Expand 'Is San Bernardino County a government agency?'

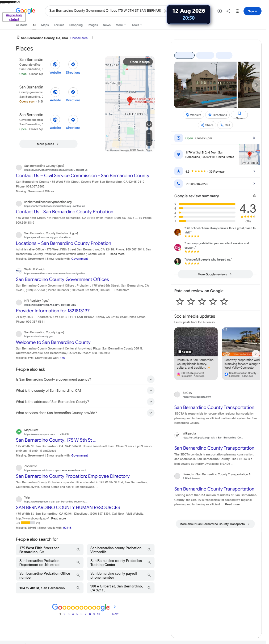tap(85, 379)
